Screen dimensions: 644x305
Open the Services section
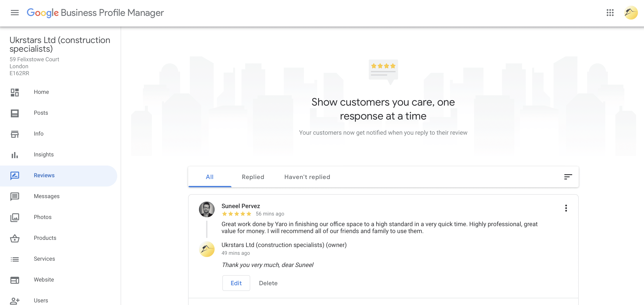(x=44, y=259)
